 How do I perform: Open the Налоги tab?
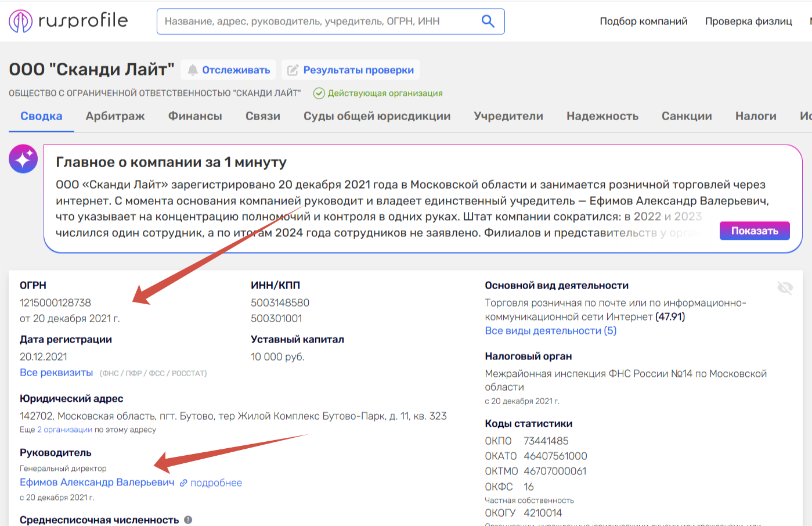coord(756,116)
